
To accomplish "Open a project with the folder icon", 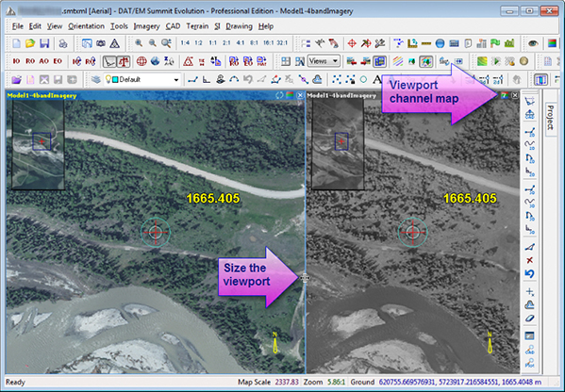I will tap(30, 43).
